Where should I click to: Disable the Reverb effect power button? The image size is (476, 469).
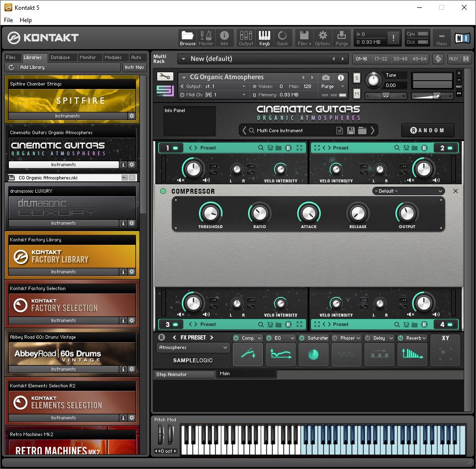(x=401, y=338)
